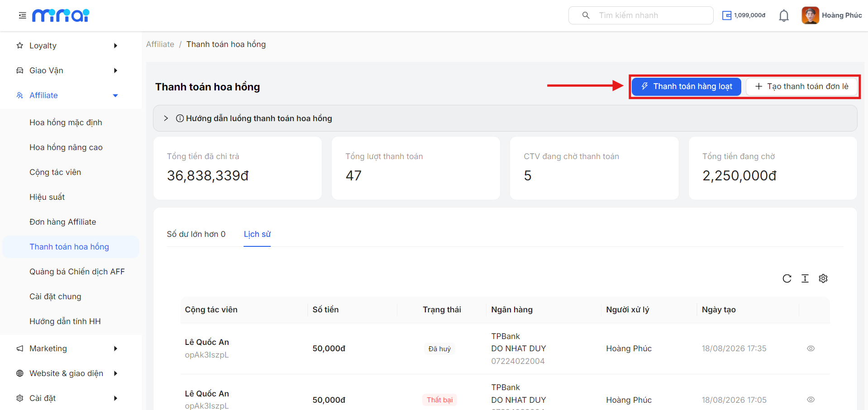Click the Đã huỷ status badge
Screen dimensions: 868x410
click(x=439, y=349)
